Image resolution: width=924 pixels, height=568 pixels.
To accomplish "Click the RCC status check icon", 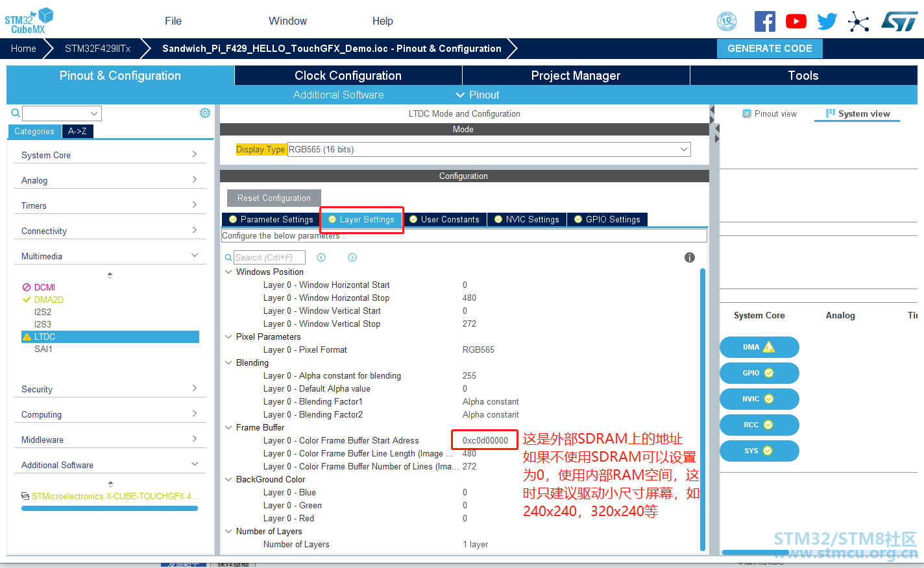I will pos(768,425).
